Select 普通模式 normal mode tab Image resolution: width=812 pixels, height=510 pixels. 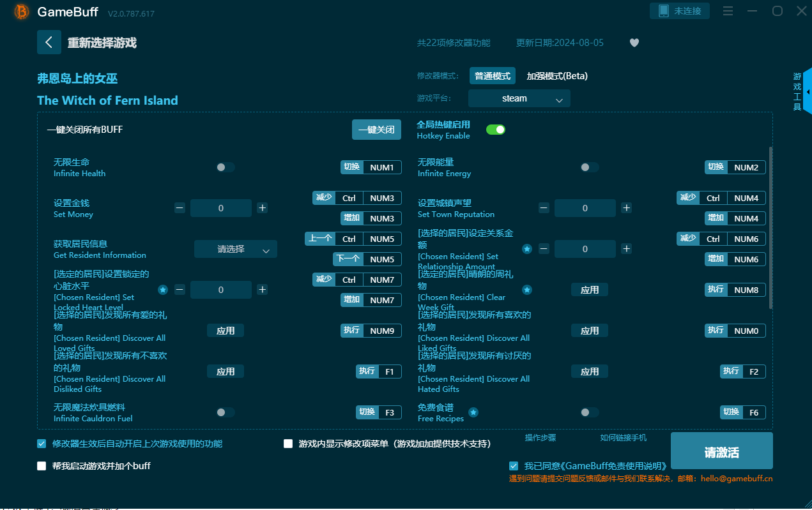click(x=493, y=76)
